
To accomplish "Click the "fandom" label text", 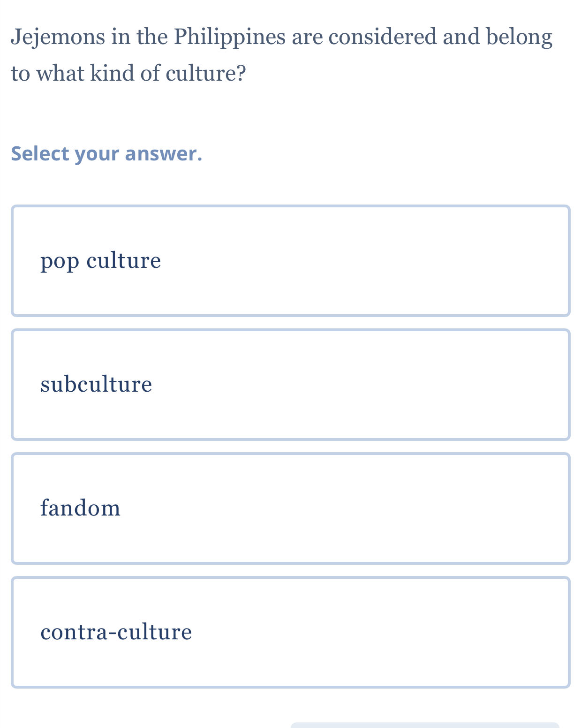I will [x=80, y=508].
